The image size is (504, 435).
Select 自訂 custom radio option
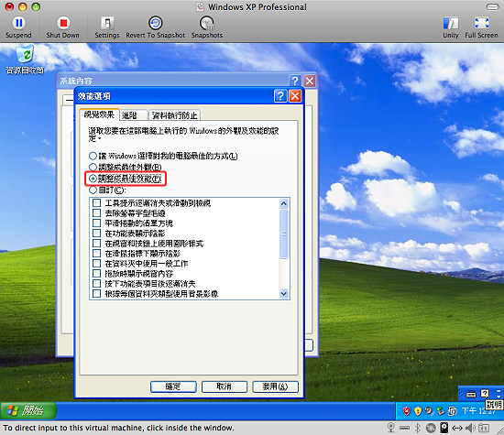tap(107, 190)
